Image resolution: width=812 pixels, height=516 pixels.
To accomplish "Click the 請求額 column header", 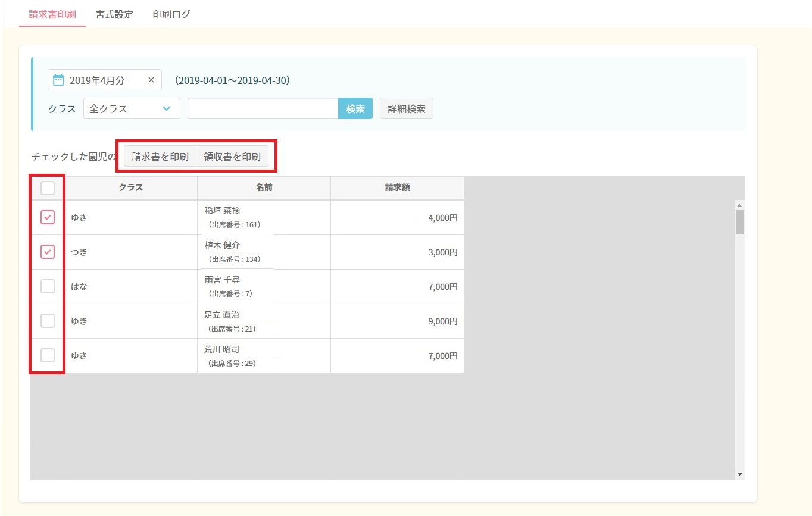I will pyautogui.click(x=398, y=188).
